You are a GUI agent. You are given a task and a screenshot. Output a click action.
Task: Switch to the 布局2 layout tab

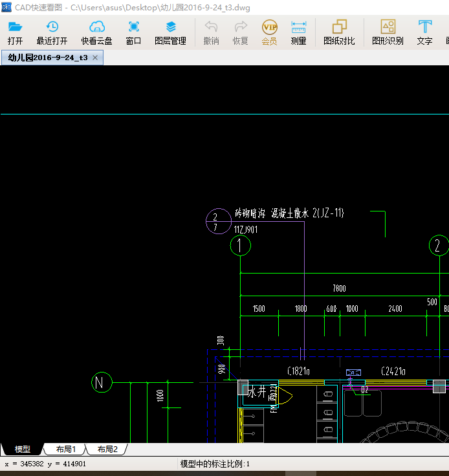(107, 449)
